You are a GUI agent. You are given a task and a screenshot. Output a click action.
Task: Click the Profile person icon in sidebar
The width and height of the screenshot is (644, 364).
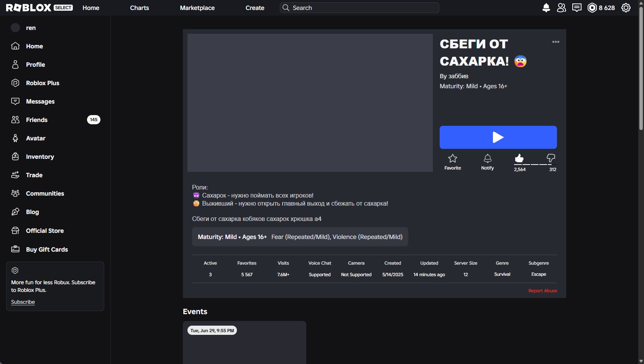pos(15,64)
